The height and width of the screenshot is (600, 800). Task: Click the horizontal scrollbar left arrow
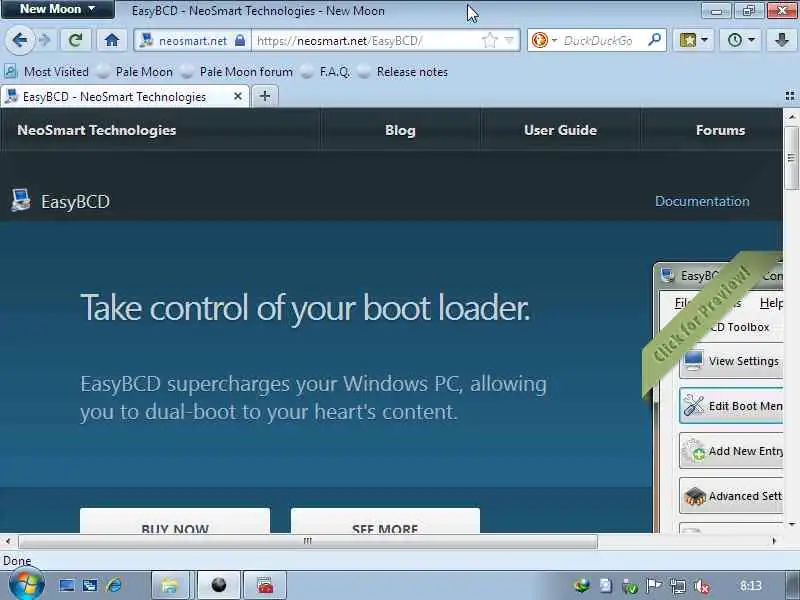coord(8,541)
